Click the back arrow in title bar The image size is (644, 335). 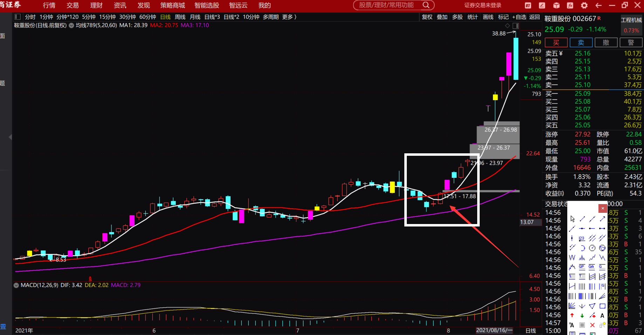tap(598, 5)
